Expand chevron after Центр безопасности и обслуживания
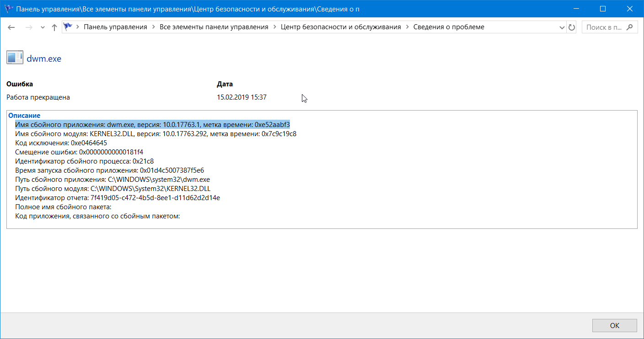Viewport: 644px width, 339px height. coord(407,27)
